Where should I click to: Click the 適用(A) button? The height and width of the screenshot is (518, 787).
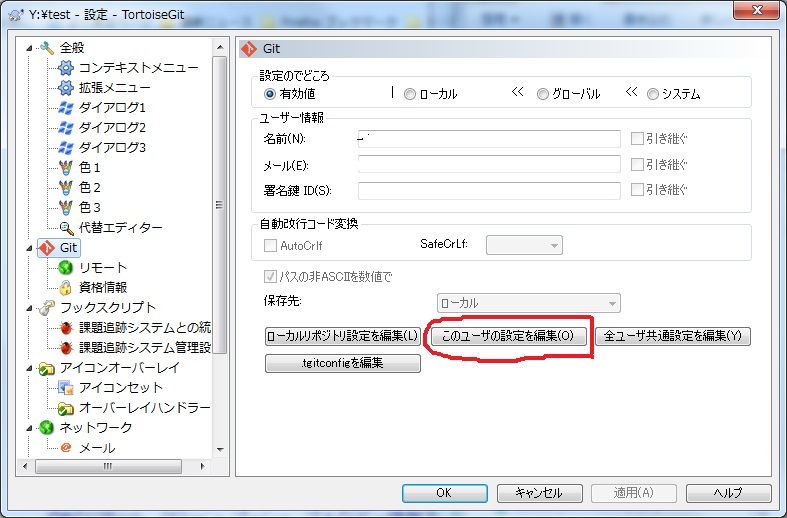[x=633, y=493]
